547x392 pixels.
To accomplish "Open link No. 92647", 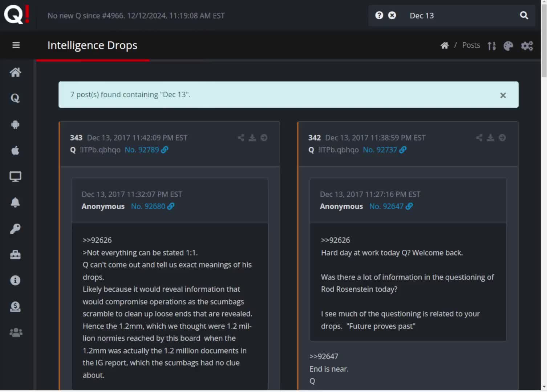I will click(391, 206).
